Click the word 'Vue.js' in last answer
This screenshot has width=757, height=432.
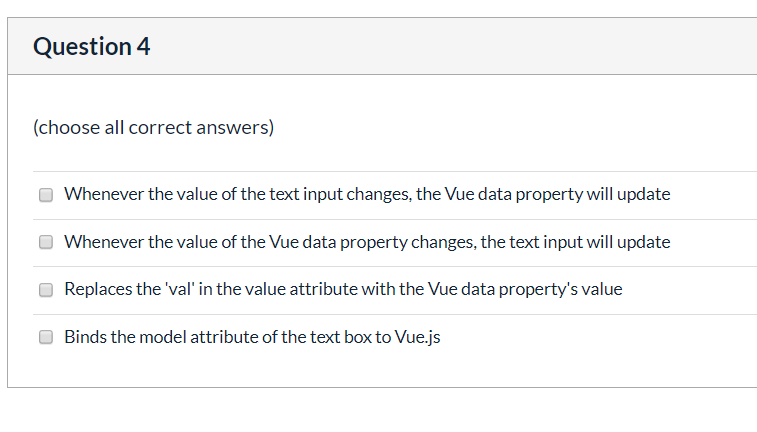[418, 337]
